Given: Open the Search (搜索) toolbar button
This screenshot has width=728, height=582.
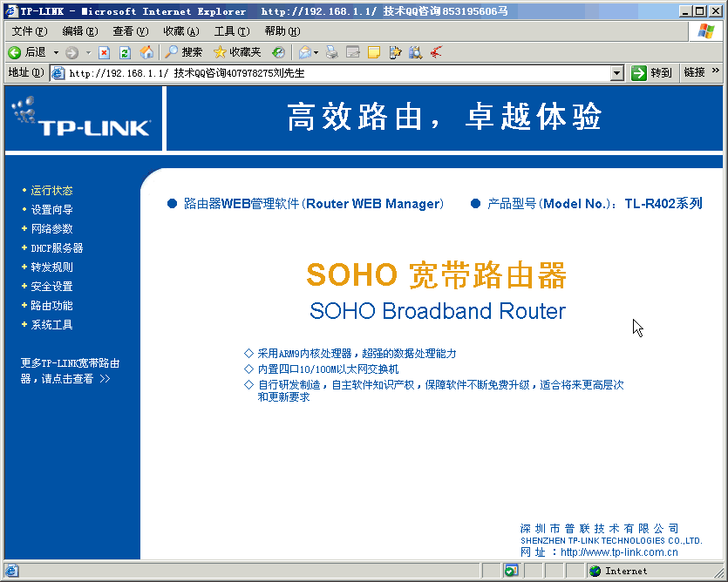Looking at the screenshot, I should click(x=183, y=52).
